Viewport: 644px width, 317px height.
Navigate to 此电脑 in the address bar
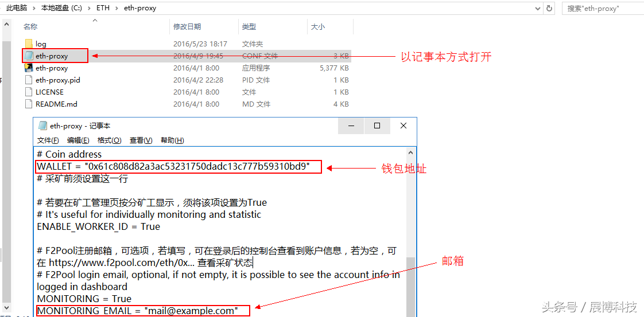click(17, 8)
